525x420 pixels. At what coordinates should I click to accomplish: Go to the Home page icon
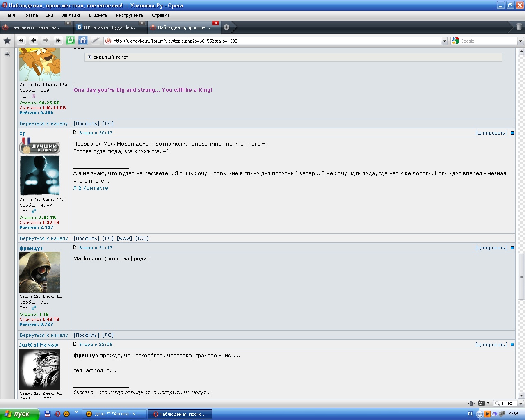[x=83, y=40]
